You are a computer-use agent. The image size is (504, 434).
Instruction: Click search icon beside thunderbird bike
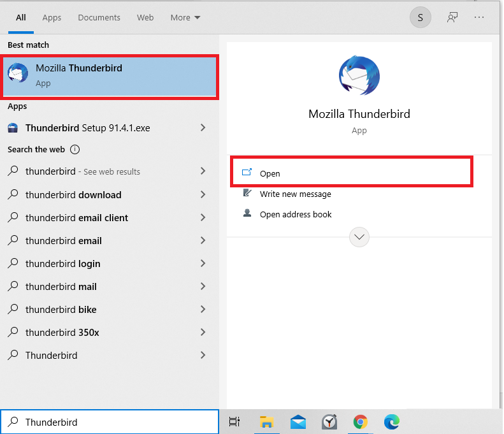[13, 309]
